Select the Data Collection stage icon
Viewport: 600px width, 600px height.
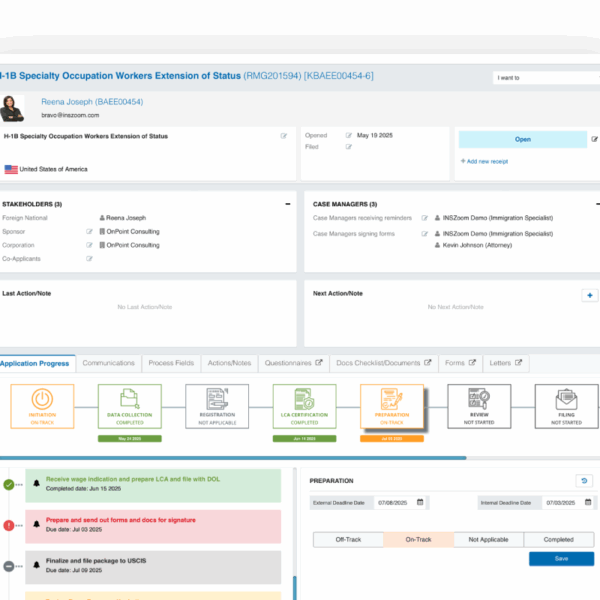pos(129,397)
